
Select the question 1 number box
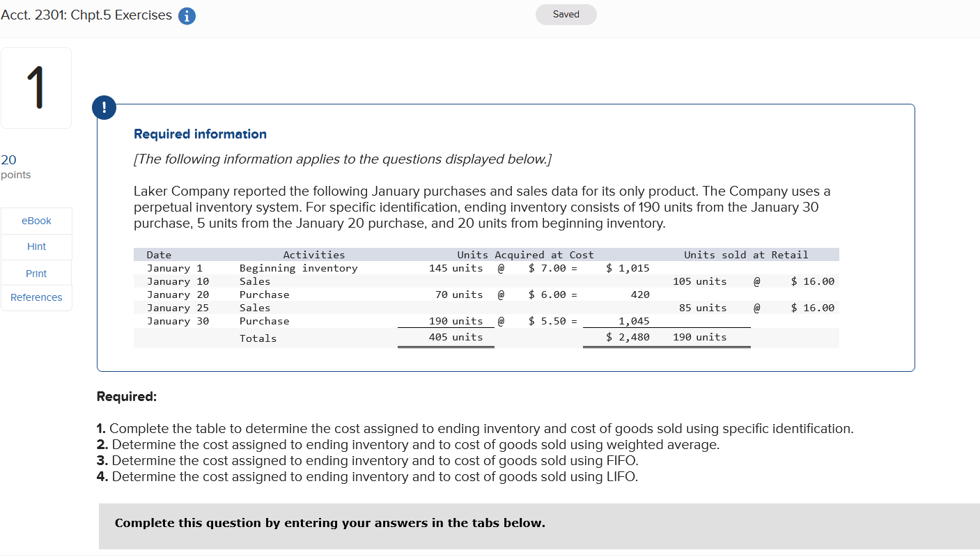36,88
